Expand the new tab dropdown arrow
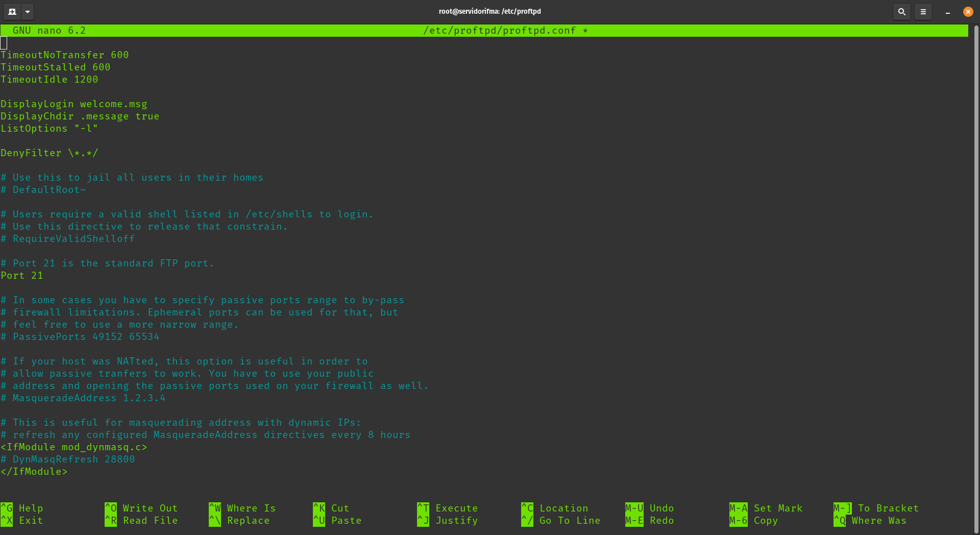Image resolution: width=980 pixels, height=535 pixels. pos(27,11)
